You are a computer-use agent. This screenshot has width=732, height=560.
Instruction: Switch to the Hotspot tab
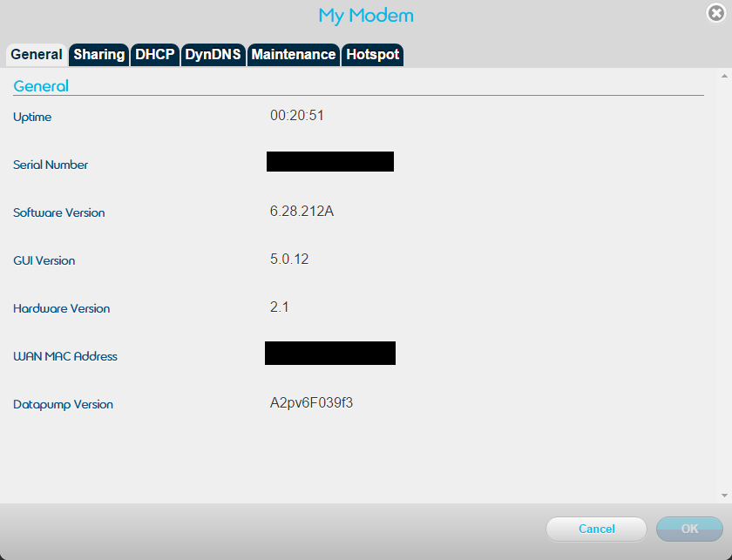tap(372, 54)
